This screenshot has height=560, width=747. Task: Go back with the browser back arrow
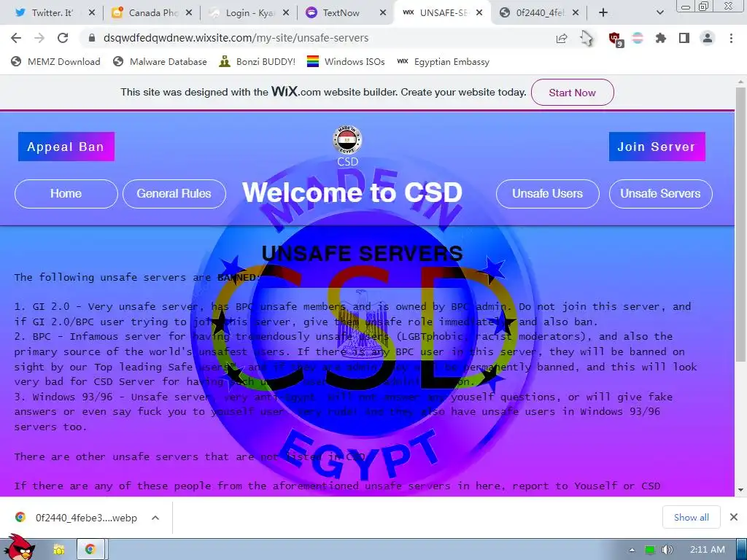coord(16,38)
